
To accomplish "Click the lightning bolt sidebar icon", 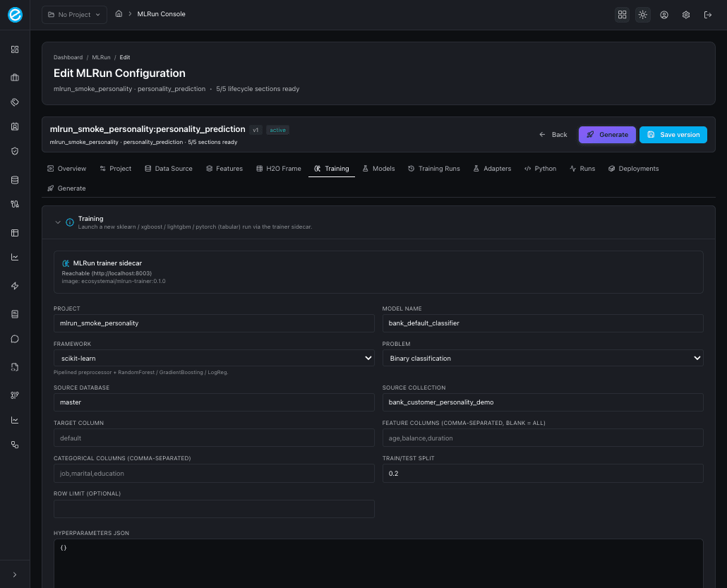I will pos(15,286).
